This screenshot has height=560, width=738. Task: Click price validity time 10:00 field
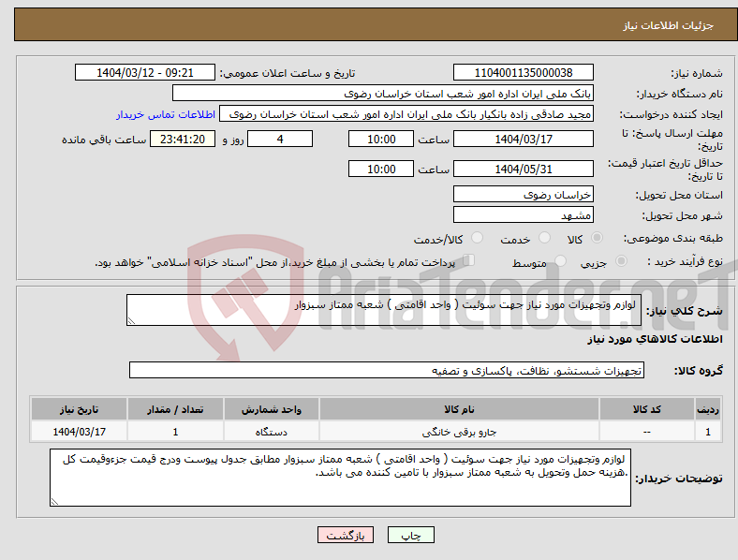click(x=381, y=169)
